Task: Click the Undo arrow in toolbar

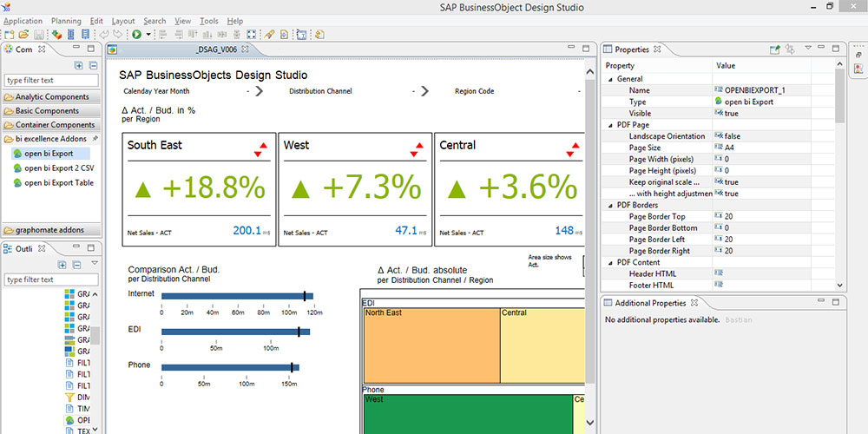Action: point(104,35)
